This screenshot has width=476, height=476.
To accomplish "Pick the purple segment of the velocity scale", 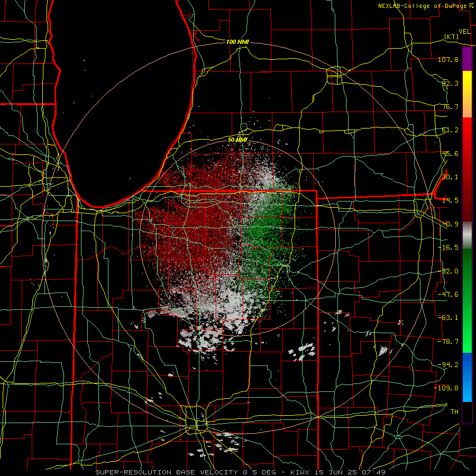I will 467,59.
